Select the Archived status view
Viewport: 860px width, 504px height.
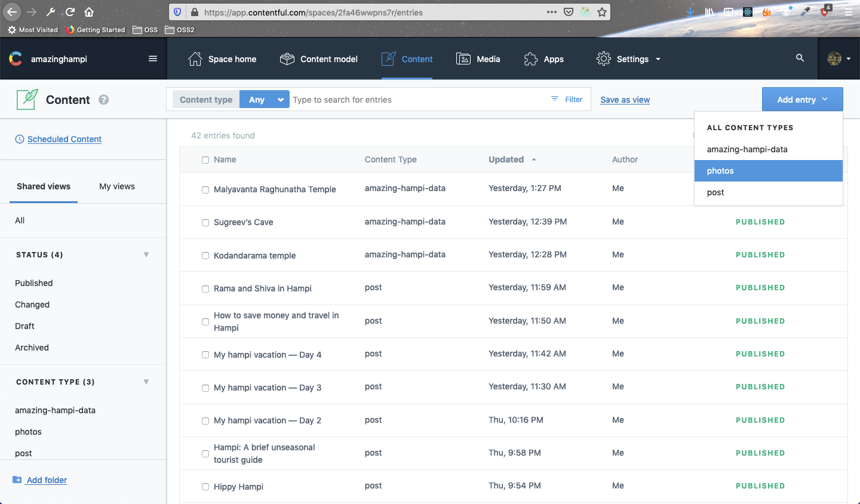tap(32, 348)
